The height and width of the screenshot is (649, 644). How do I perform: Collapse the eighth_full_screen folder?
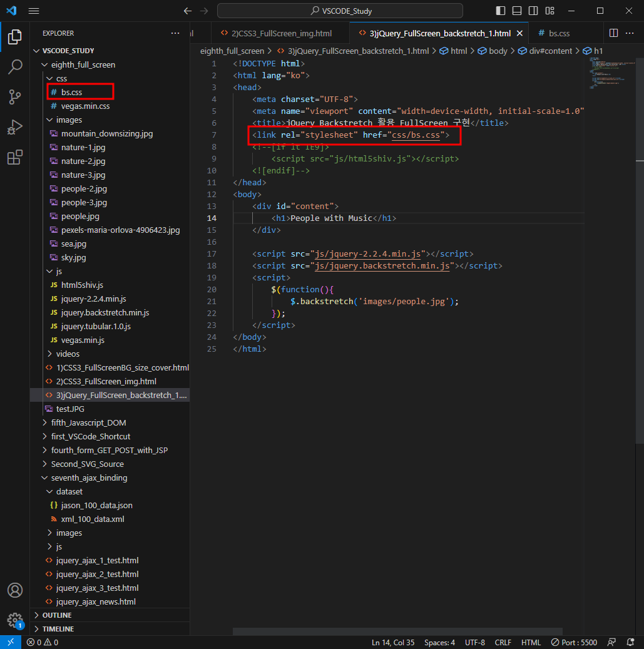110,64
